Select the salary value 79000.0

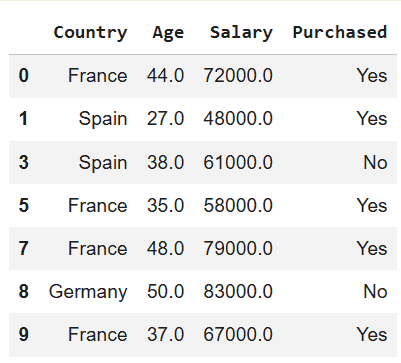tap(238, 248)
